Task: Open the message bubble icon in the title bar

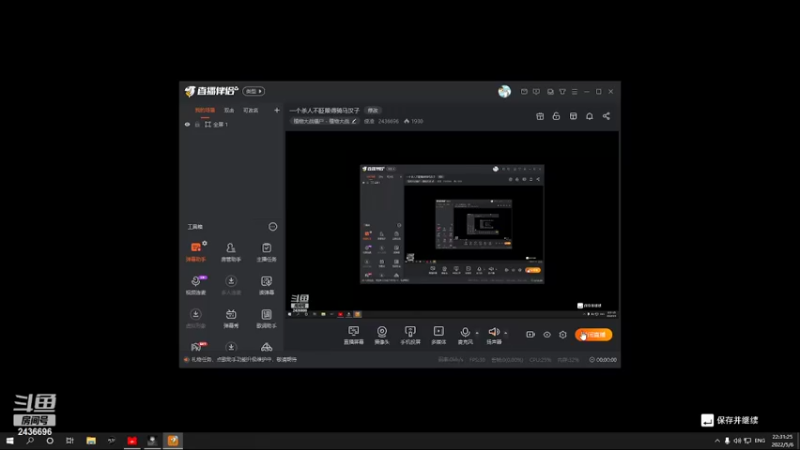Action: click(536, 92)
